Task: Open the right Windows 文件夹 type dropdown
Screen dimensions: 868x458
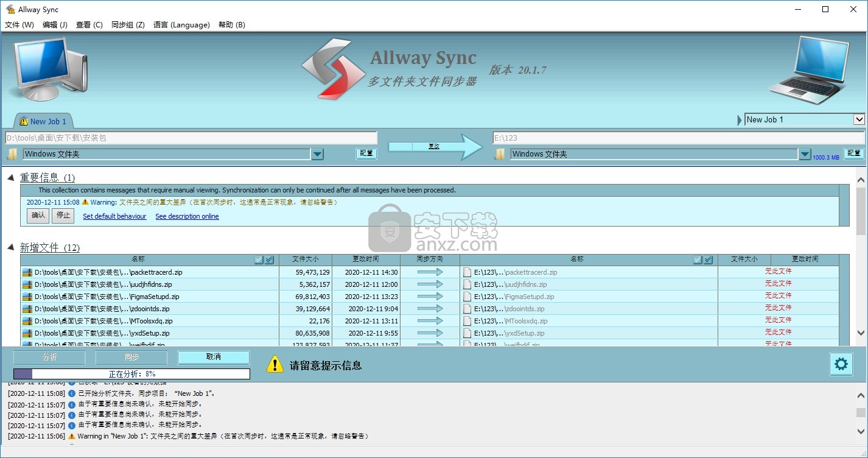Action: [805, 154]
